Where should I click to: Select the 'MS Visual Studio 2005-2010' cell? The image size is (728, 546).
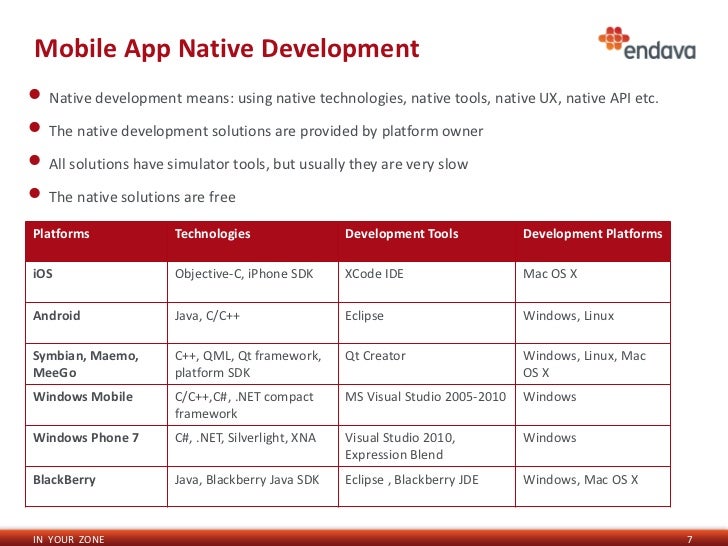(x=427, y=404)
